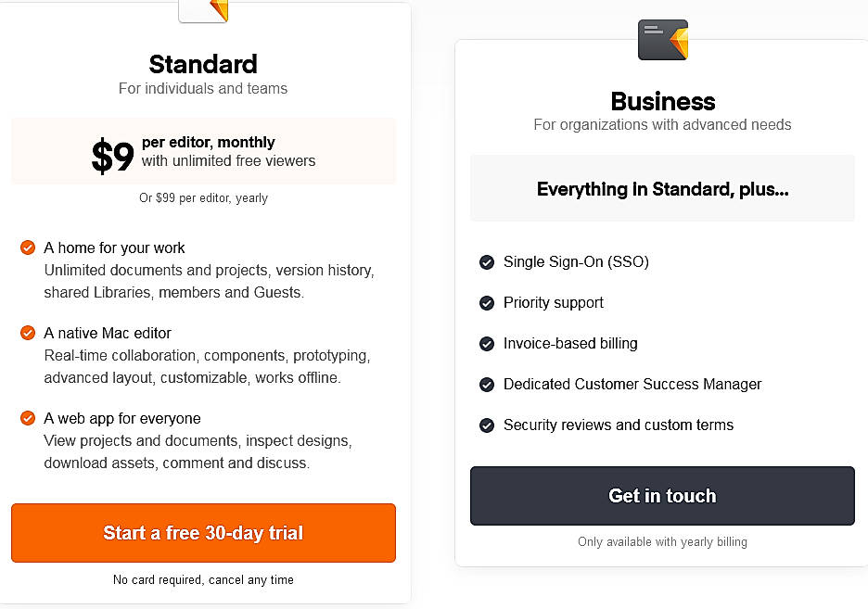Click the orange checkmark beside 'A home for your work'
868x609 pixels.
(27, 247)
